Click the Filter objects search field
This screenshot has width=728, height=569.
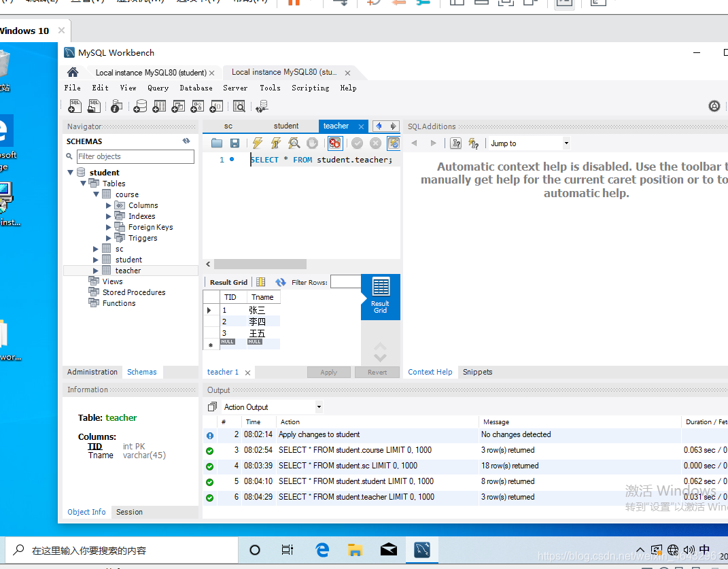[135, 156]
